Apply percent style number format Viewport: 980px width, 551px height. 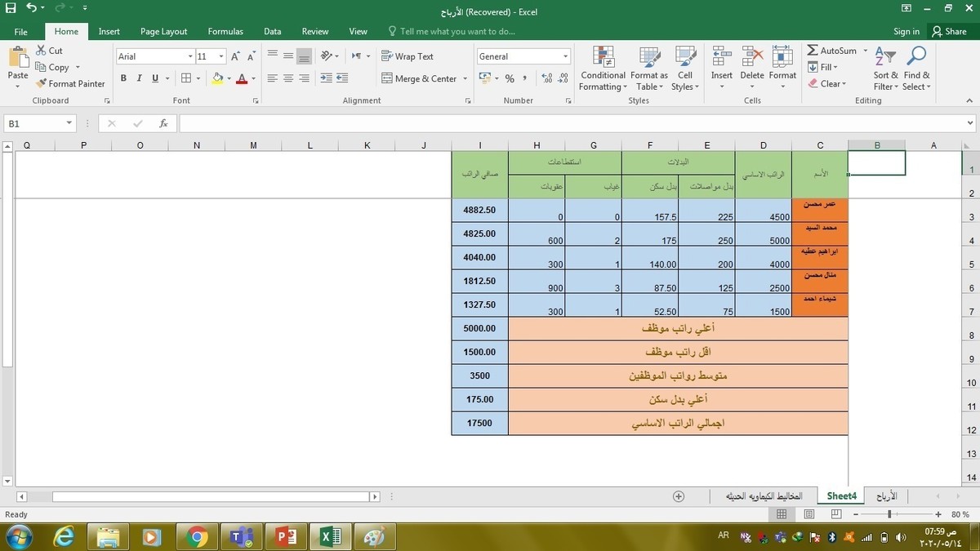tap(510, 78)
